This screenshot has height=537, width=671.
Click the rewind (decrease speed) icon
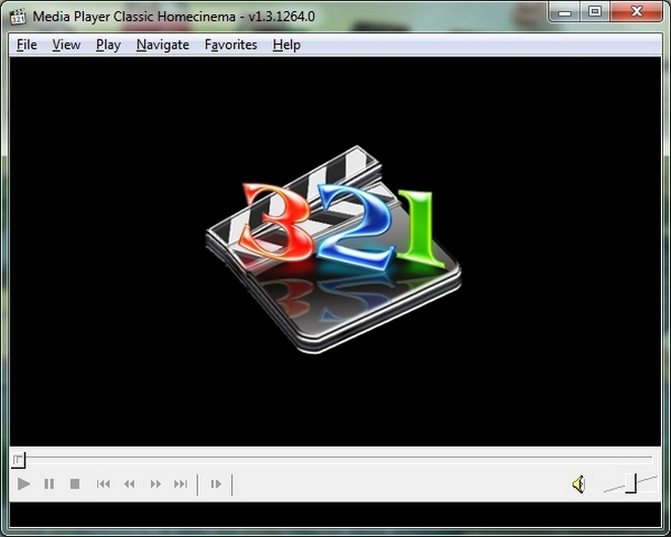(129, 484)
